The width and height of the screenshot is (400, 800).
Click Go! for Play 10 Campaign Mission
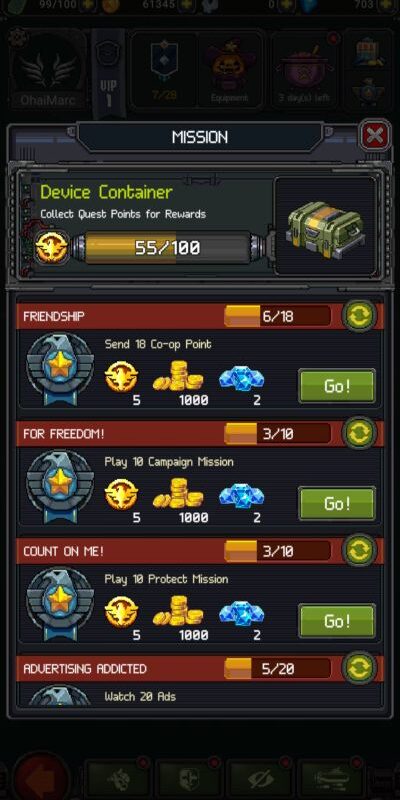coord(337,503)
